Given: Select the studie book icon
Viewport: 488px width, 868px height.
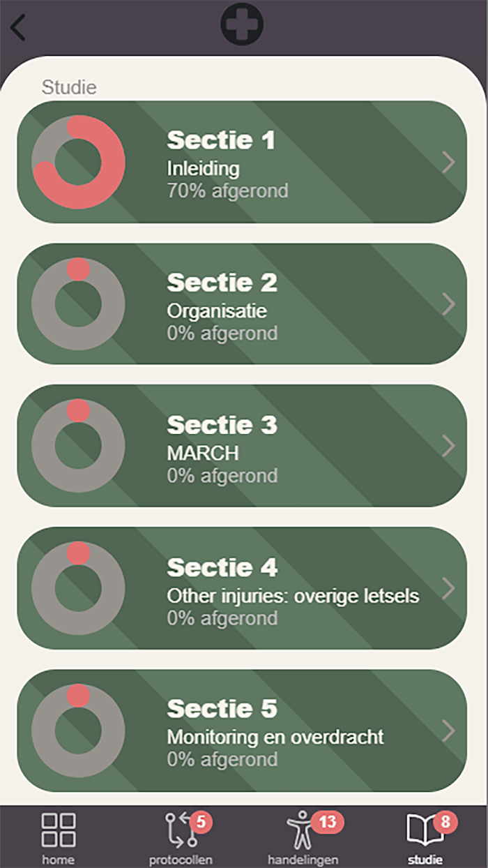Looking at the screenshot, I should (x=425, y=831).
